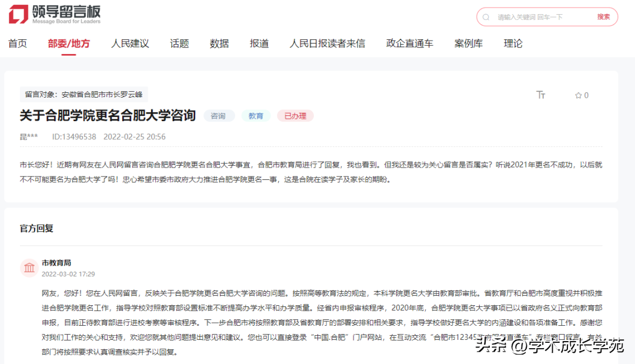The width and height of the screenshot is (635, 364).
Task: Star this post to favorite it
Action: (578, 95)
